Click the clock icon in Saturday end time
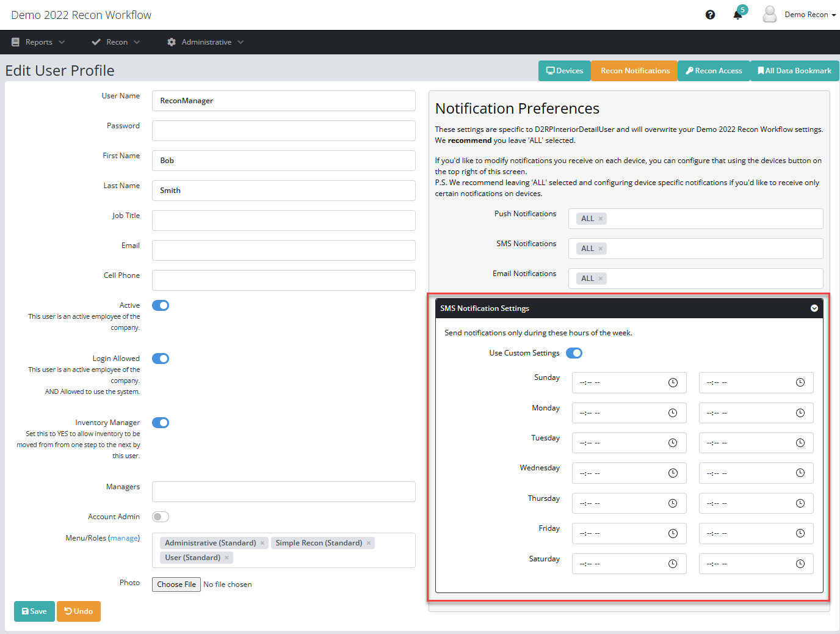840x634 pixels. 800,564
